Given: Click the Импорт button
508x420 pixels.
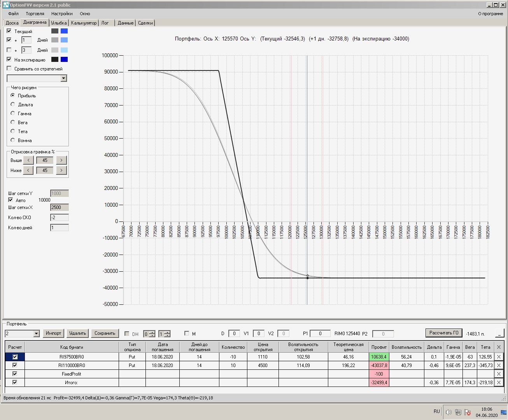Looking at the screenshot, I should pyautogui.click(x=53, y=333).
